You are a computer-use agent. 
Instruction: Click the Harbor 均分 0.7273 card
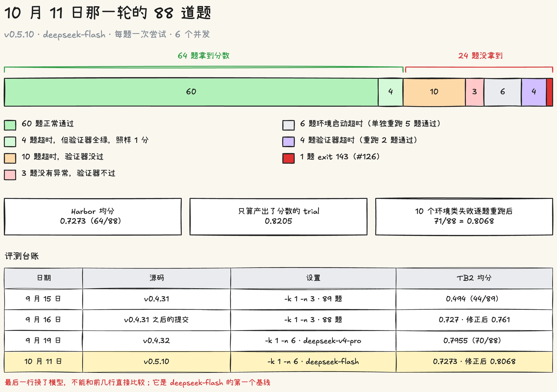coord(93,217)
